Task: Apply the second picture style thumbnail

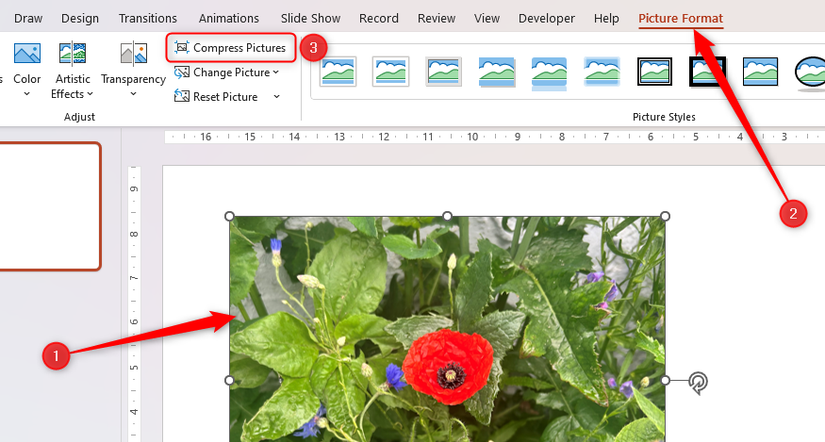Action: pyautogui.click(x=390, y=72)
